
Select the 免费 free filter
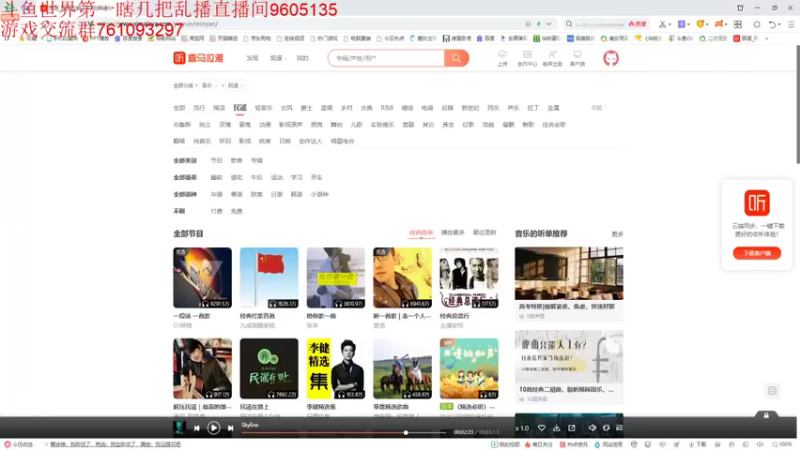[x=236, y=211]
